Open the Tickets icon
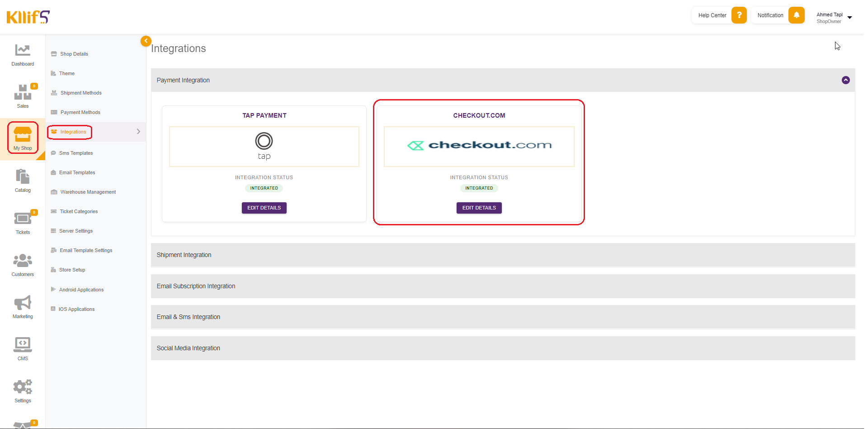Viewport: 868px width, 429px height. click(x=23, y=219)
